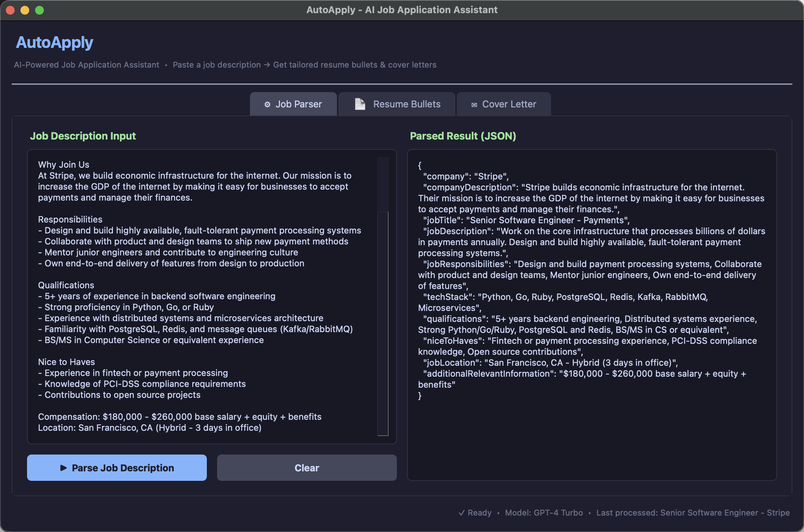Switch to the Resume Bullets tab
The image size is (804, 532).
pos(397,104)
